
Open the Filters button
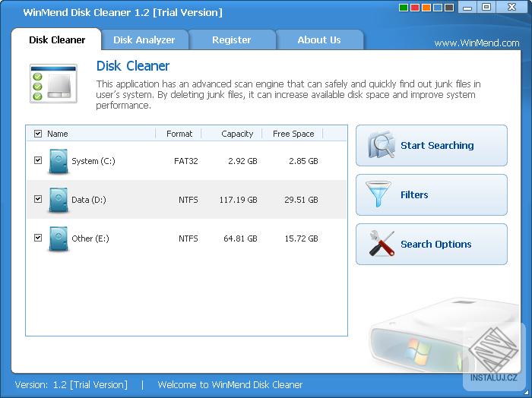click(x=432, y=195)
